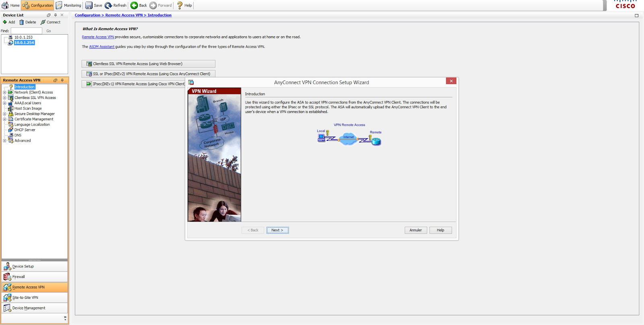Click the Save disk icon
Viewport: 644px width, 325px height.
tap(89, 5)
